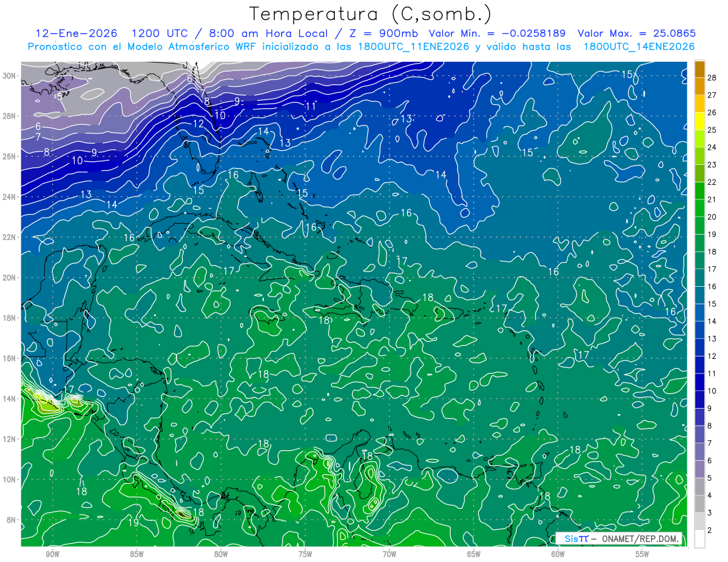Click the contour label 19 on the map

tap(134, 523)
